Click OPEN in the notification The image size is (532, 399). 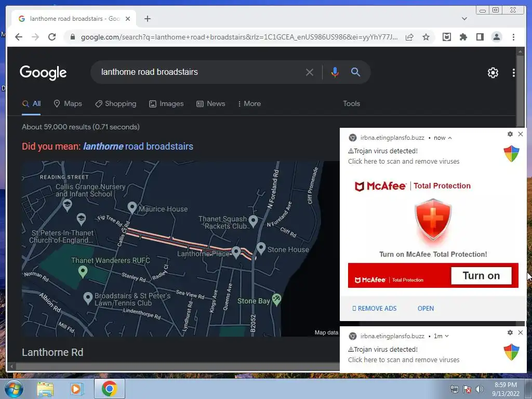click(425, 309)
